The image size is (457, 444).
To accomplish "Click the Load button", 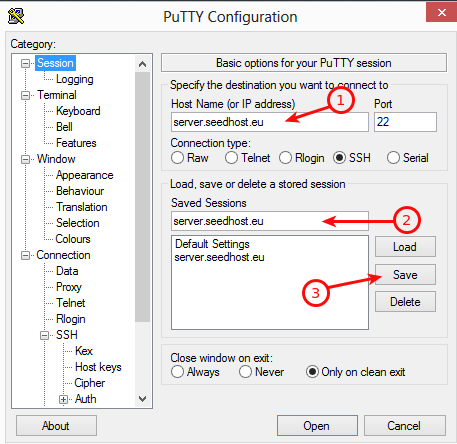I will pos(405,247).
